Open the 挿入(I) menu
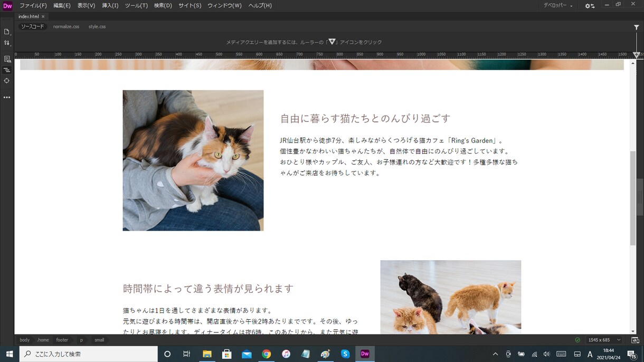This screenshot has height=362, width=644. coord(110,5)
